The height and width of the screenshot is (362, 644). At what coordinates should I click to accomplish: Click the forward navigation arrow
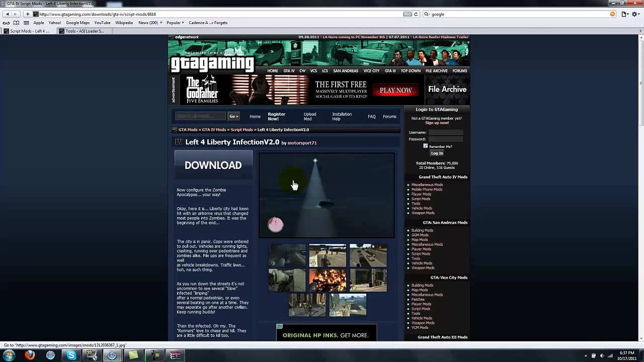coord(16,14)
